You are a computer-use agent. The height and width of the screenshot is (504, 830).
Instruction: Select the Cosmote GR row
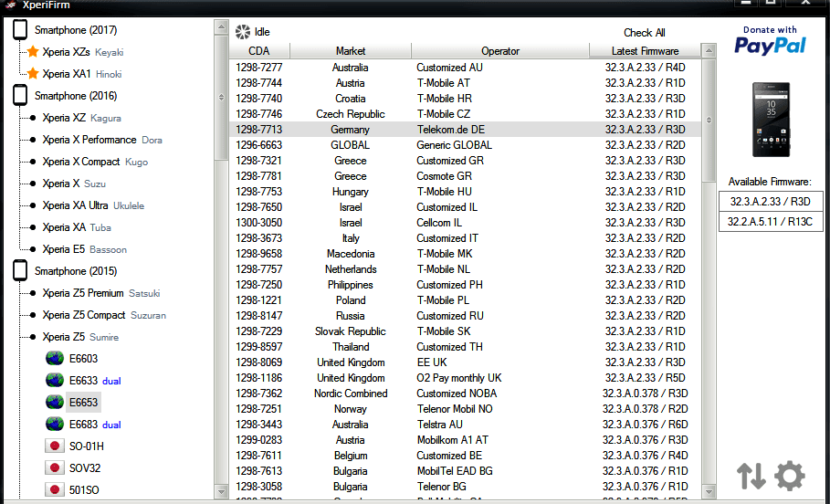[466, 176]
